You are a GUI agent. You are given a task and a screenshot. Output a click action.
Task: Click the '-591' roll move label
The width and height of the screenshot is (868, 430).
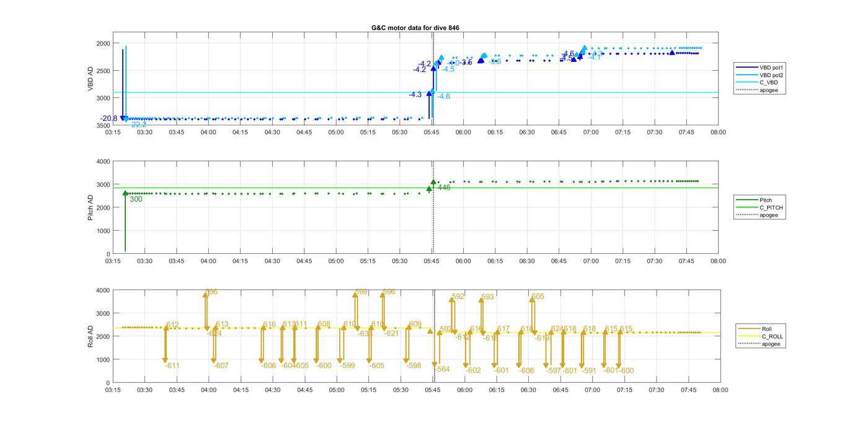click(x=589, y=370)
